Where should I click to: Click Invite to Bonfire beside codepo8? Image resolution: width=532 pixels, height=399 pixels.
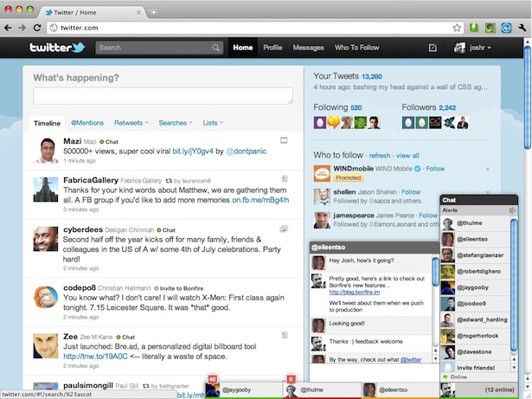coord(178,288)
